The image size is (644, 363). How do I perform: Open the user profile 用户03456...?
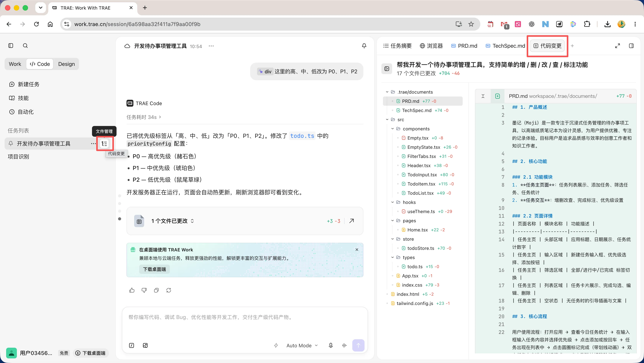point(30,353)
